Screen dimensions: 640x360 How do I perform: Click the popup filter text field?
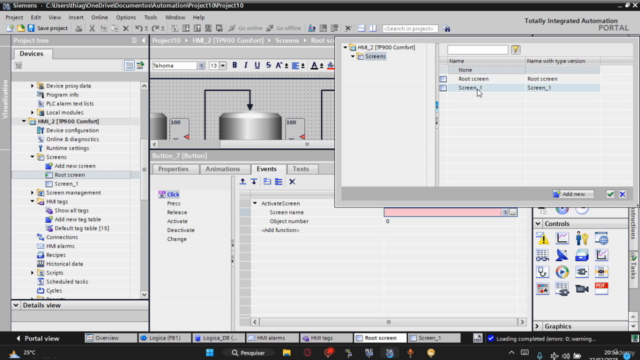click(478, 50)
